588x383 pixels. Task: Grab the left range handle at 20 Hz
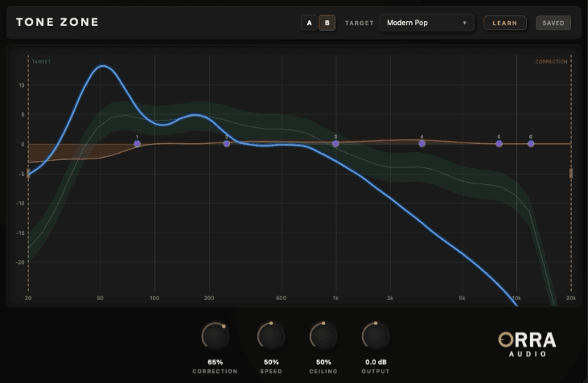[x=28, y=172]
